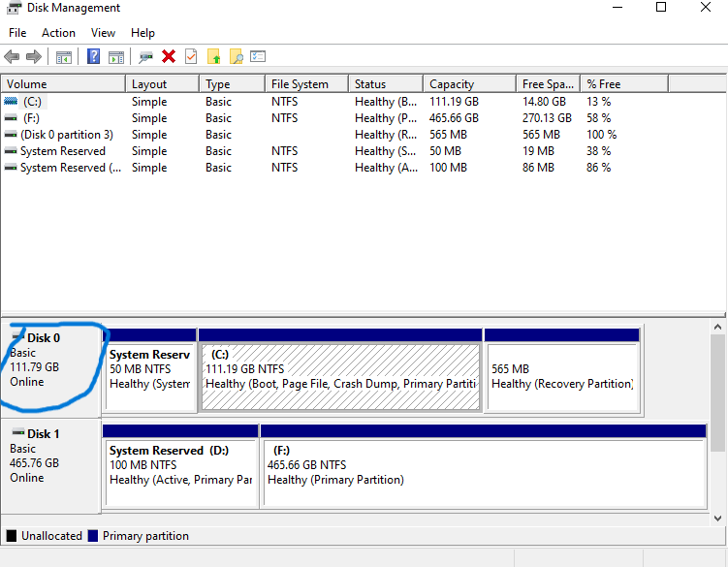Select the System Reserved 50 MB row name
This screenshot has height=567, width=728.
tap(63, 151)
